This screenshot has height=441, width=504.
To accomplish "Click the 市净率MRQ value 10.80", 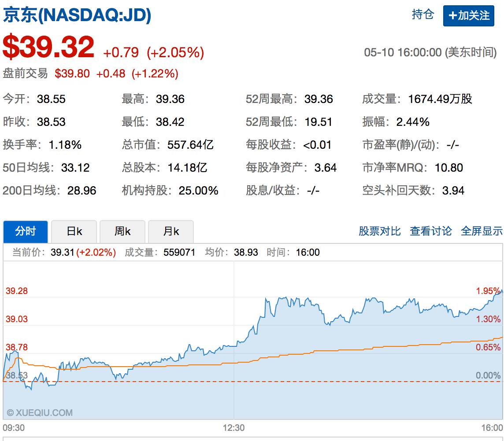I will click(x=449, y=167).
